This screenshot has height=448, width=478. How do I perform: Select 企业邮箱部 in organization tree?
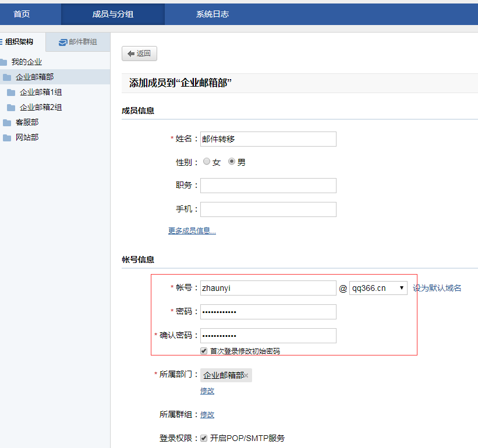35,77
